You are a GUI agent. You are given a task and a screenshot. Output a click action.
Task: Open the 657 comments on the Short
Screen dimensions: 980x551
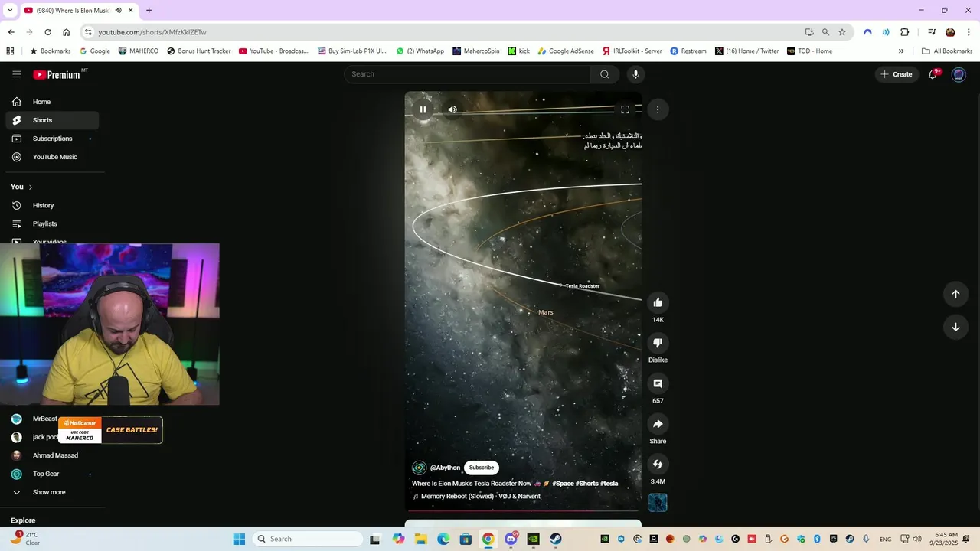point(658,383)
